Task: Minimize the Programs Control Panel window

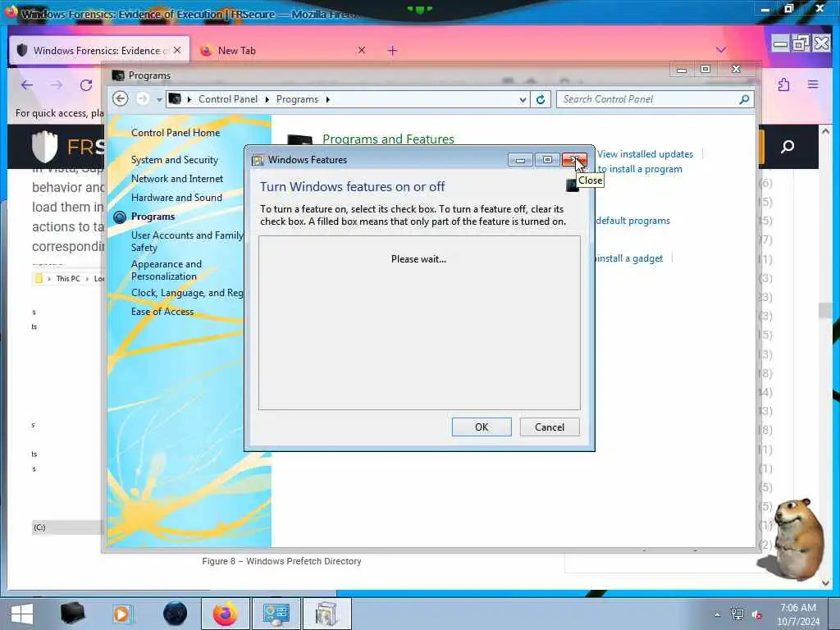Action: coord(682,70)
